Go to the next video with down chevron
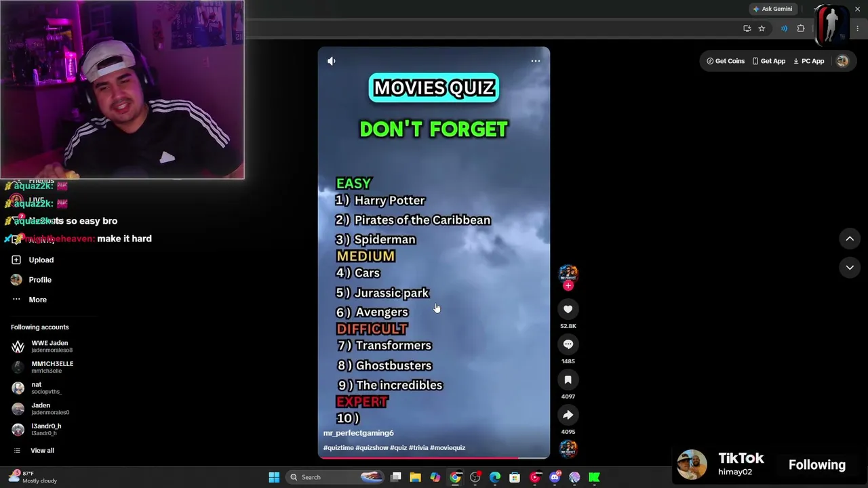 click(x=850, y=268)
